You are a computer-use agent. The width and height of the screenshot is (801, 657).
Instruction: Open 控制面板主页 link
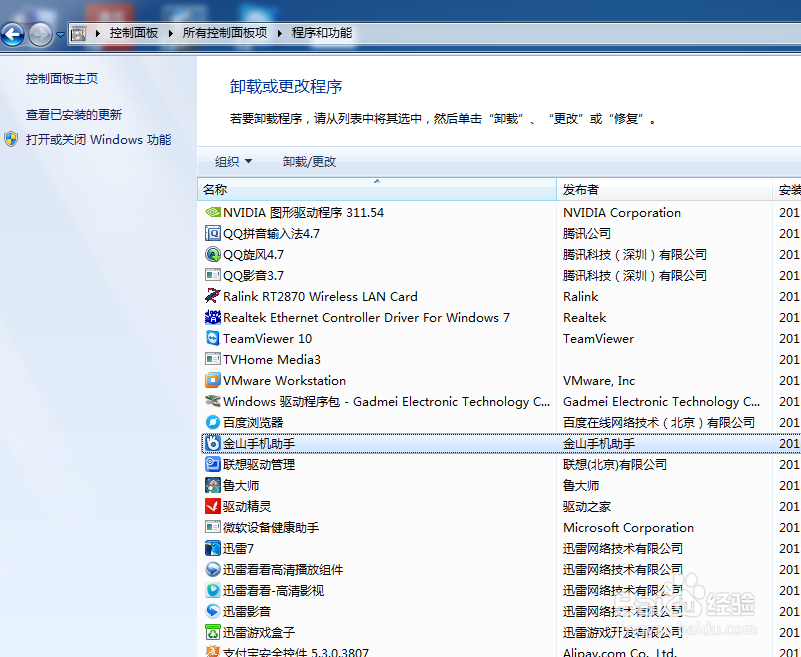pos(62,79)
